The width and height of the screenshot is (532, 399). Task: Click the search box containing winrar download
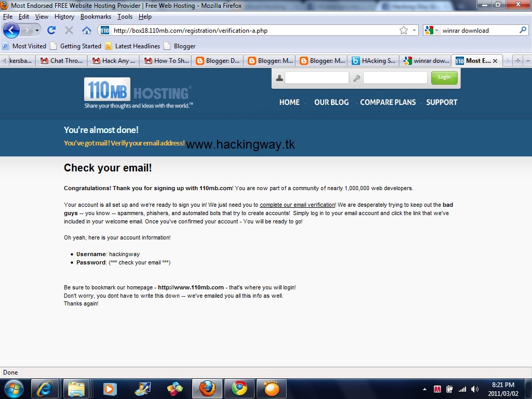tap(479, 31)
